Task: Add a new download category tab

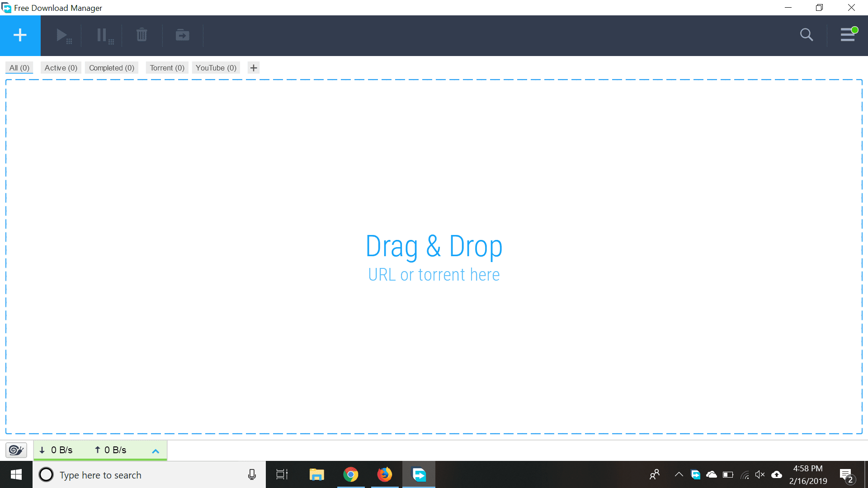Action: [x=253, y=67]
